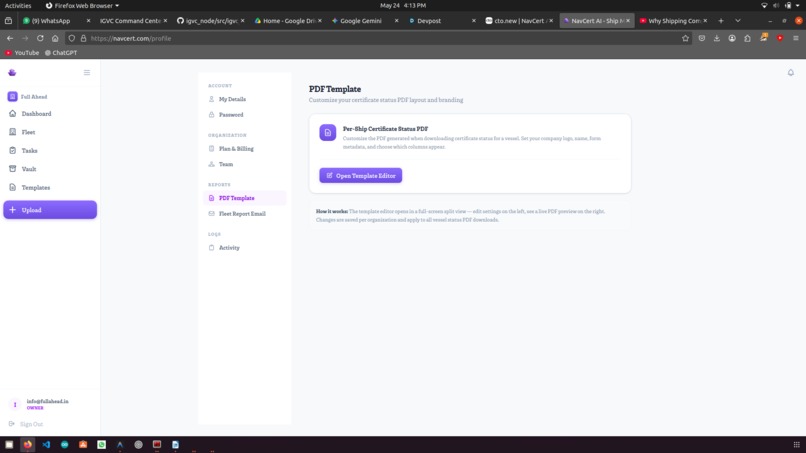806x453 pixels.
Task: Open Arduino IDE from the dock
Action: click(65, 444)
